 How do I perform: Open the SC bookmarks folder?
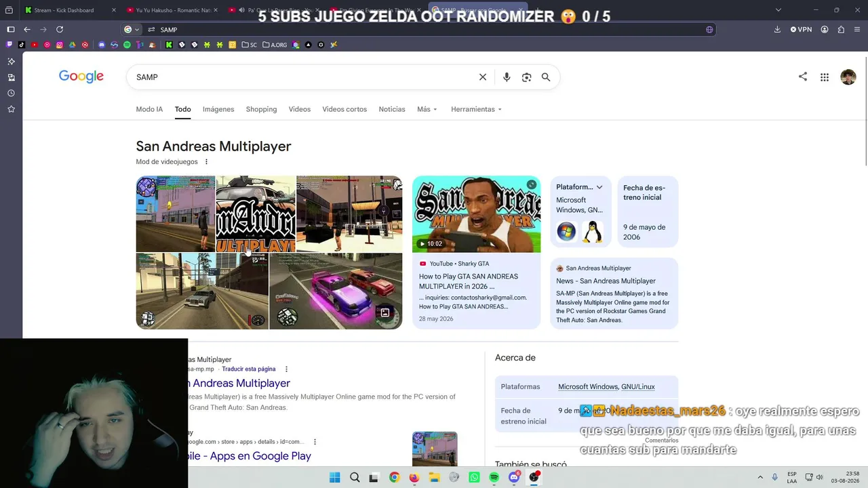[250, 45]
